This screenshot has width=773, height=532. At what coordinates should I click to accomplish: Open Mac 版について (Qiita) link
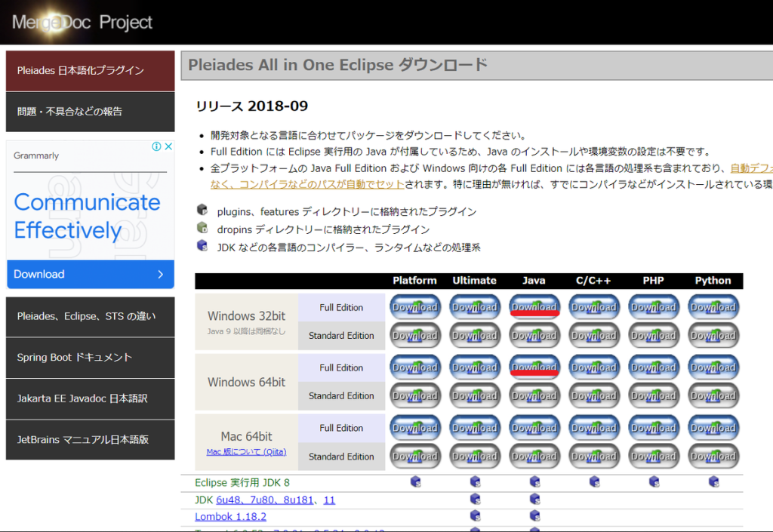[246, 452]
